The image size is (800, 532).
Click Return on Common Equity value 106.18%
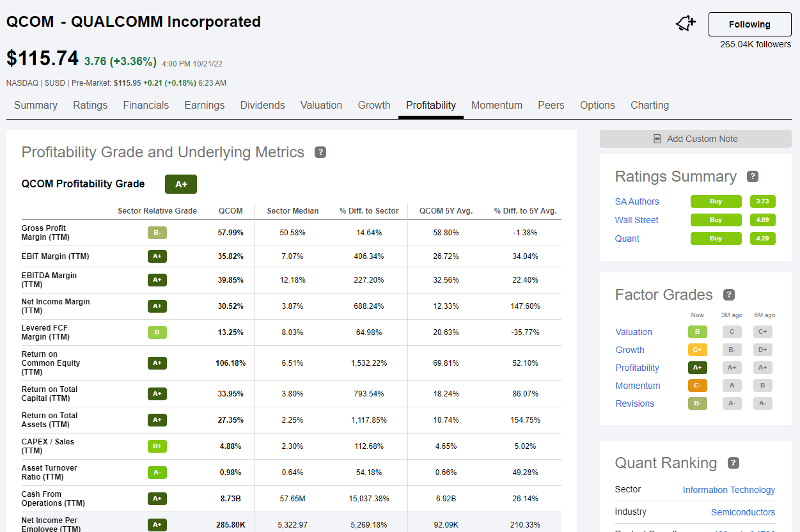tap(231, 363)
